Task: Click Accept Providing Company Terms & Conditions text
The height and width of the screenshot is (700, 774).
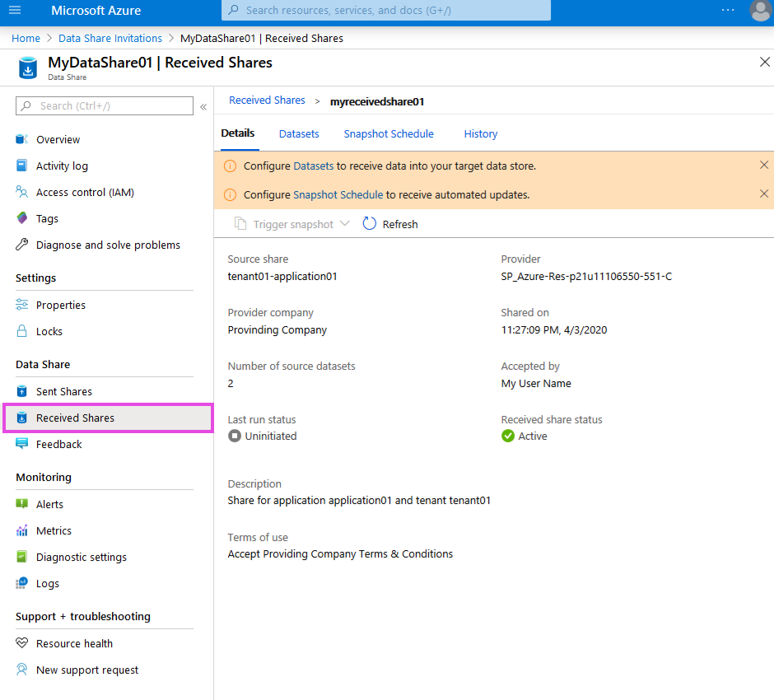Action: click(340, 554)
